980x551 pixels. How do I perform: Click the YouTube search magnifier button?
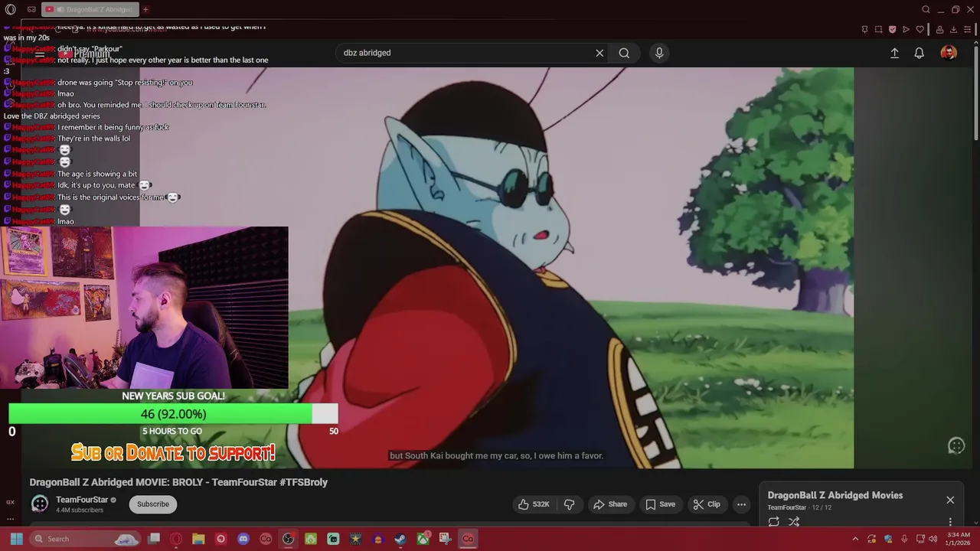[624, 53]
